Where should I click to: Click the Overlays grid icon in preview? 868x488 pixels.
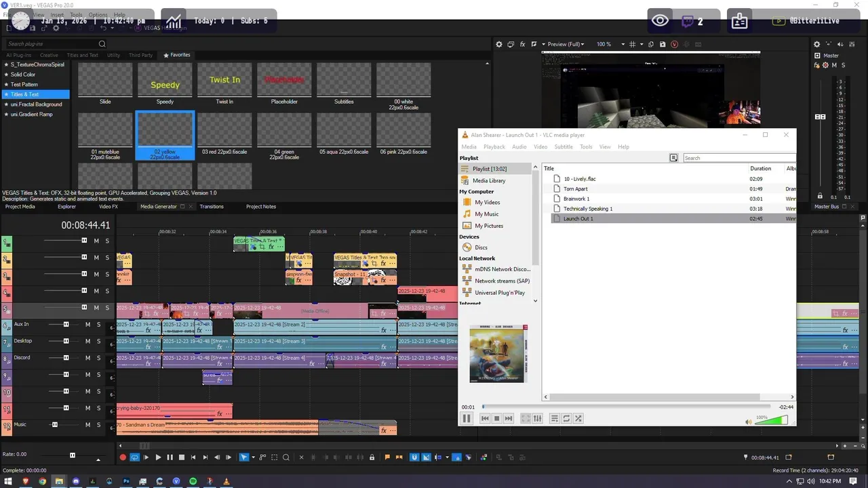632,44
